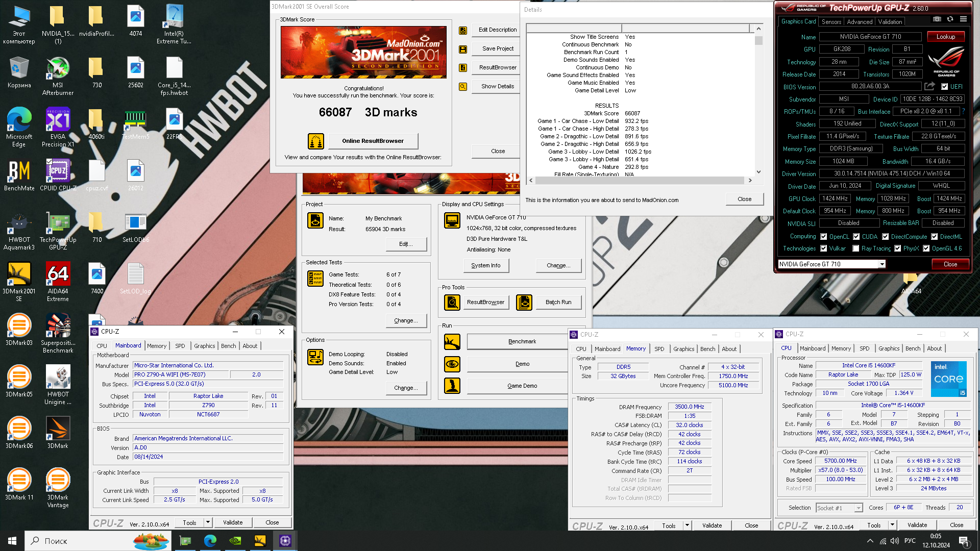Image resolution: width=980 pixels, height=551 pixels.
Task: Switch to the Validation tab in GPU-Z
Action: [890, 22]
